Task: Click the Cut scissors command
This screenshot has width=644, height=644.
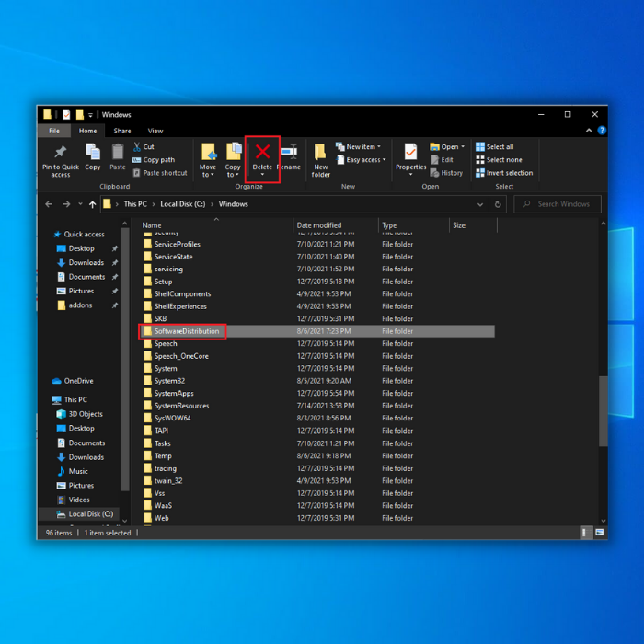Action: click(x=144, y=147)
